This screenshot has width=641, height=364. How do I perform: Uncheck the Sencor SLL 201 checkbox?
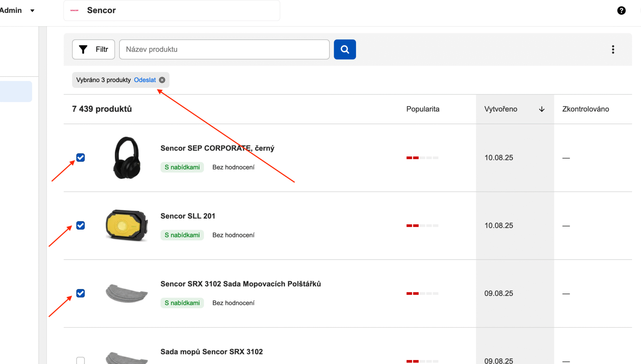pos(80,225)
